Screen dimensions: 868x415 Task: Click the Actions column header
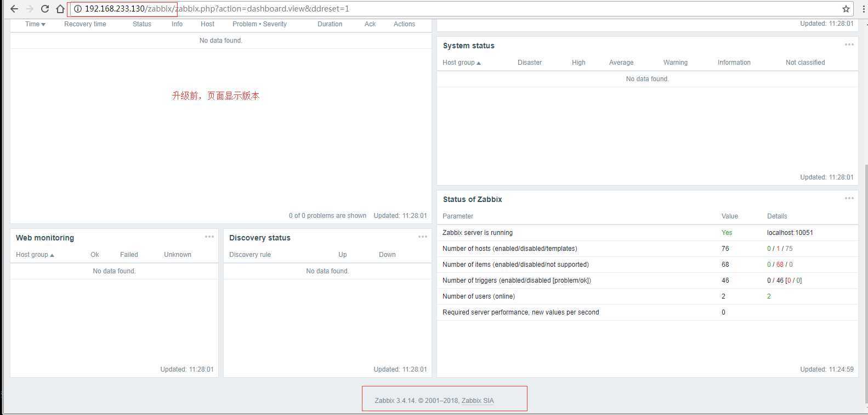(x=404, y=24)
